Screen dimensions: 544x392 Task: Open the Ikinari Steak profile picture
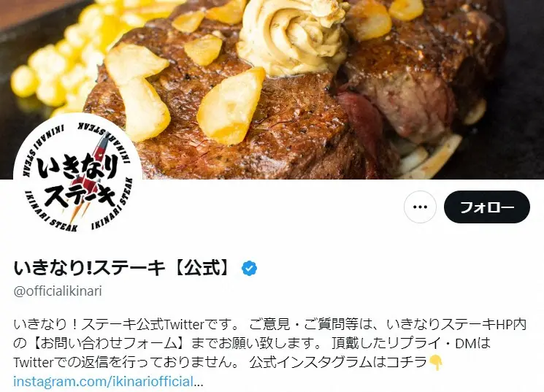tap(77, 178)
